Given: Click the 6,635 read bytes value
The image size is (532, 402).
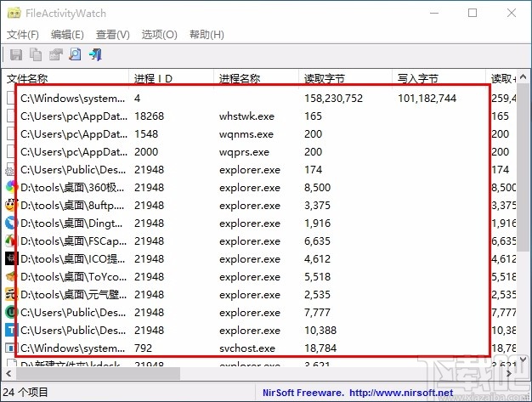Looking at the screenshot, I should tap(317, 241).
